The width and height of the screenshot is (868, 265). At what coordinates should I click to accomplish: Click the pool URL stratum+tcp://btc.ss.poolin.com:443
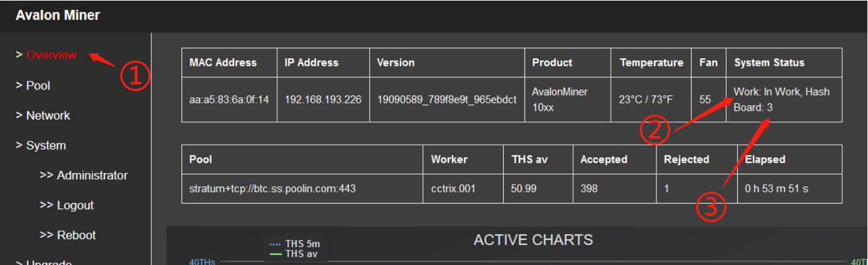coord(272,189)
